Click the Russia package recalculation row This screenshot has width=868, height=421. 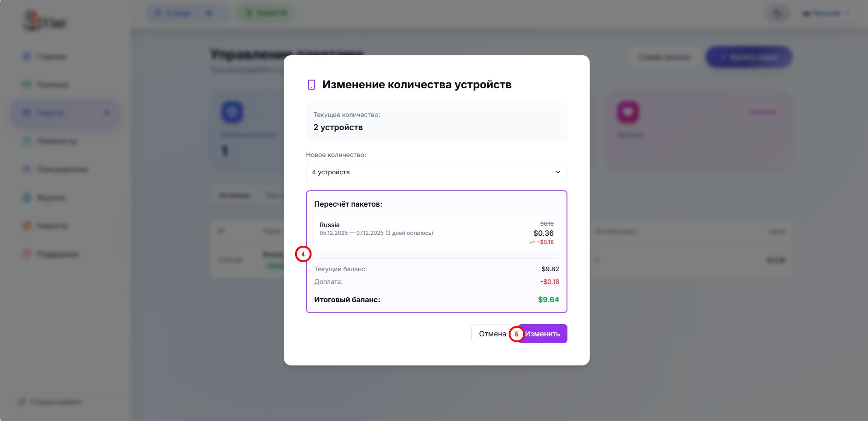[436, 233]
